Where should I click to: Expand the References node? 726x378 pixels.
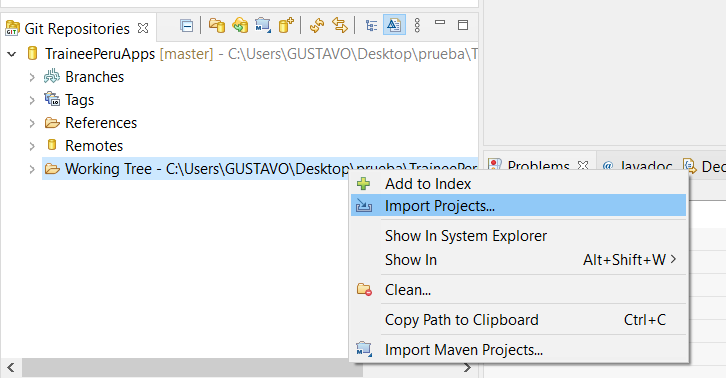32,123
